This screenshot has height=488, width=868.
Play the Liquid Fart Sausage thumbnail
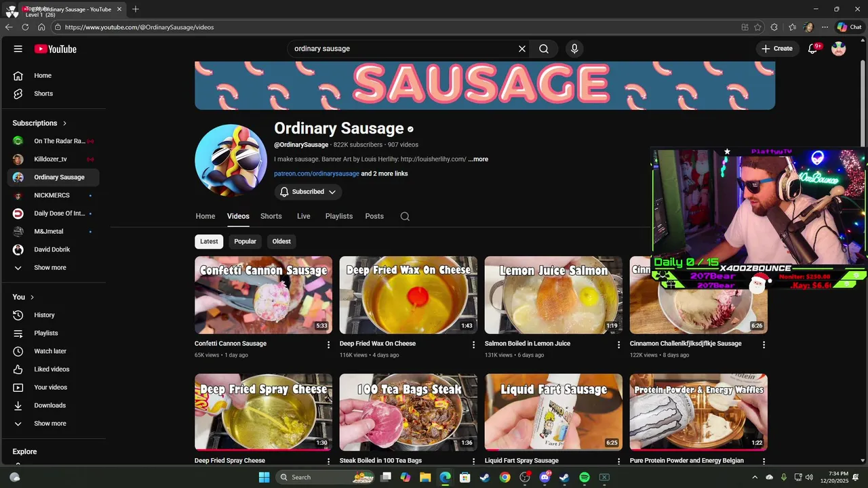click(553, 412)
